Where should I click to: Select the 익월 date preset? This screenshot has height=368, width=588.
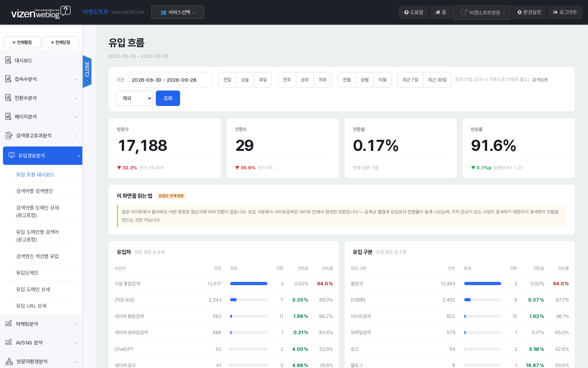point(382,80)
